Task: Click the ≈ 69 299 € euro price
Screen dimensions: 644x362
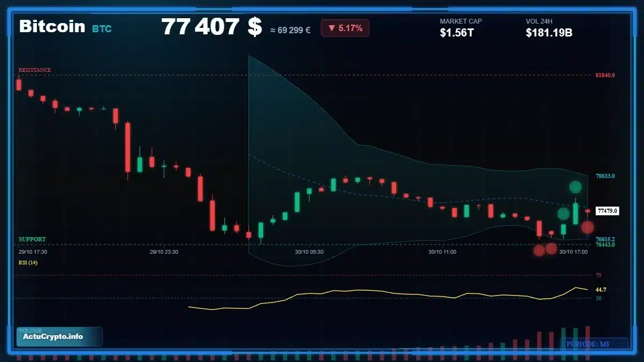Action: tap(290, 30)
